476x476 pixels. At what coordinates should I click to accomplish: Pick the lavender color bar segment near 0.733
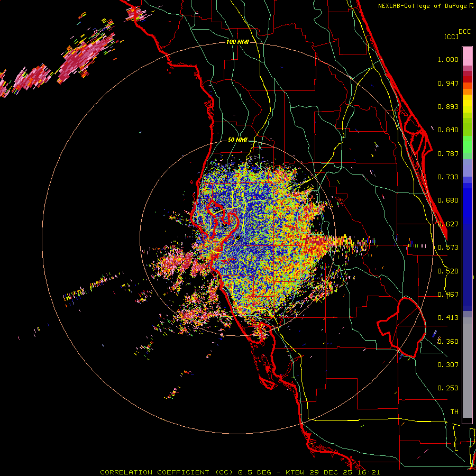[x=467, y=172]
